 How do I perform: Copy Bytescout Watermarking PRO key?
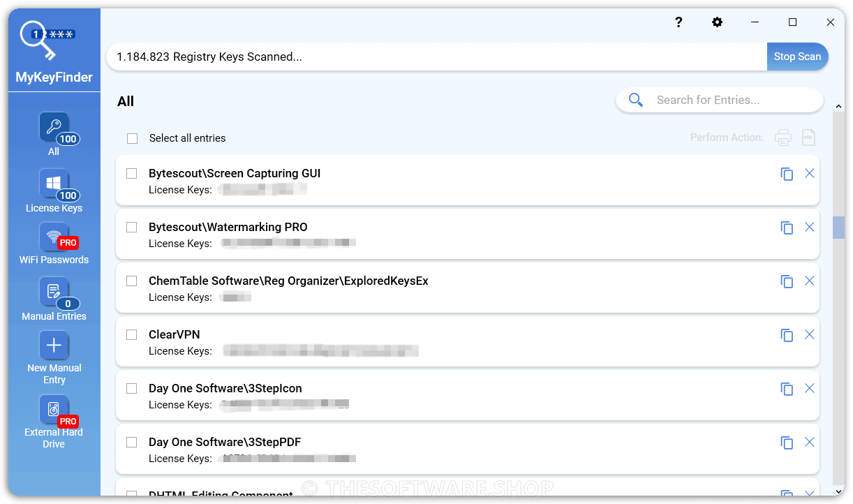[x=787, y=228]
